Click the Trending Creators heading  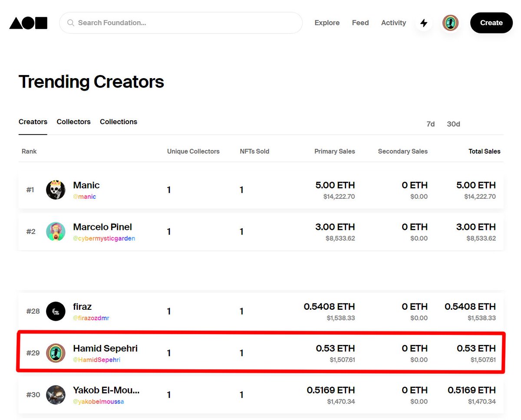click(91, 82)
